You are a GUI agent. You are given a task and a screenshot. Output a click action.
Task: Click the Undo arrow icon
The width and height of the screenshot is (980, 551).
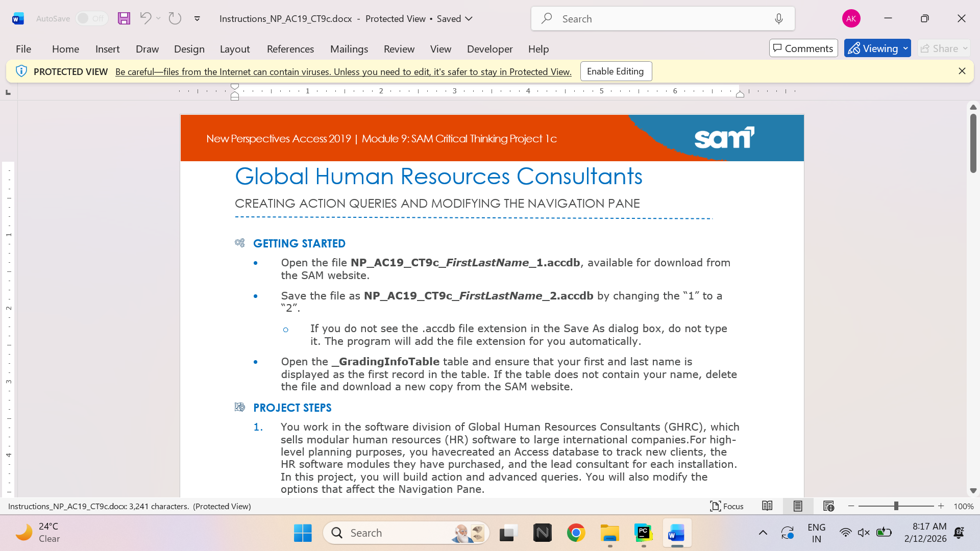(x=145, y=18)
